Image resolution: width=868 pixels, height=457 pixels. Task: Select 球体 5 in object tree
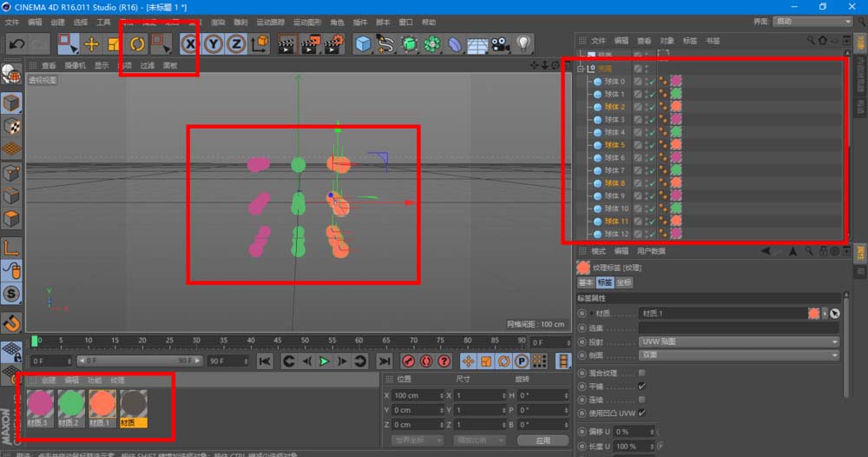[615, 145]
